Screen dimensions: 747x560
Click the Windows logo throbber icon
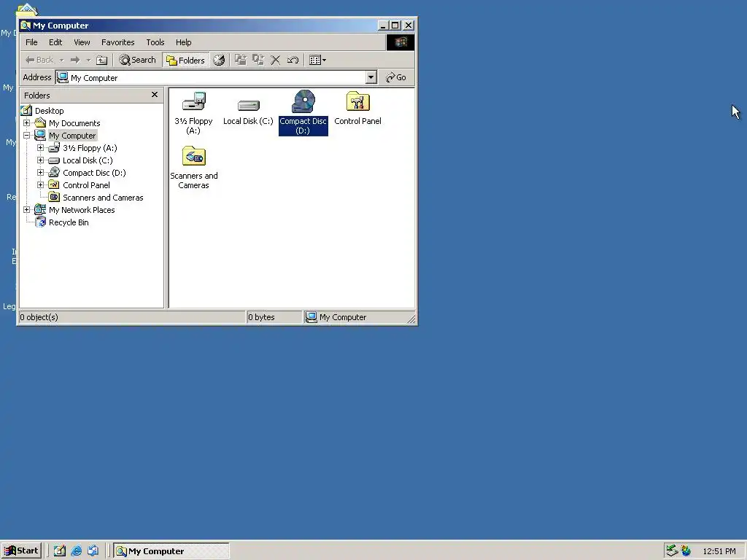tap(400, 42)
